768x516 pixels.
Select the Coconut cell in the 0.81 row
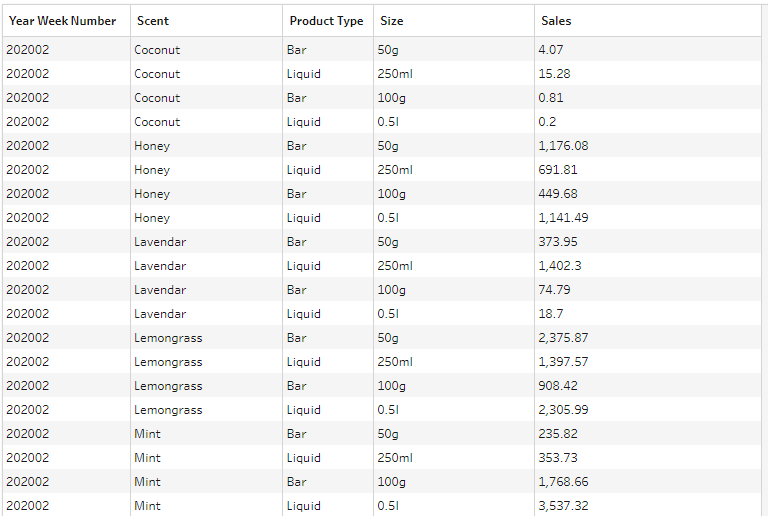[x=157, y=98]
